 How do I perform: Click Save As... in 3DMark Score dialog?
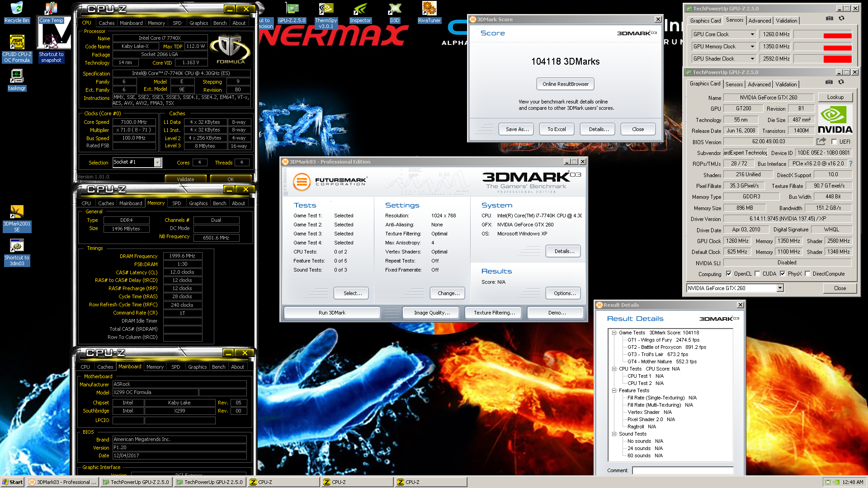click(517, 129)
